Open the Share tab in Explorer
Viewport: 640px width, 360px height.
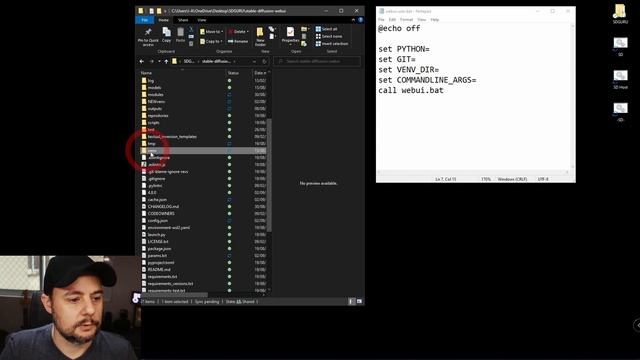(x=183, y=20)
